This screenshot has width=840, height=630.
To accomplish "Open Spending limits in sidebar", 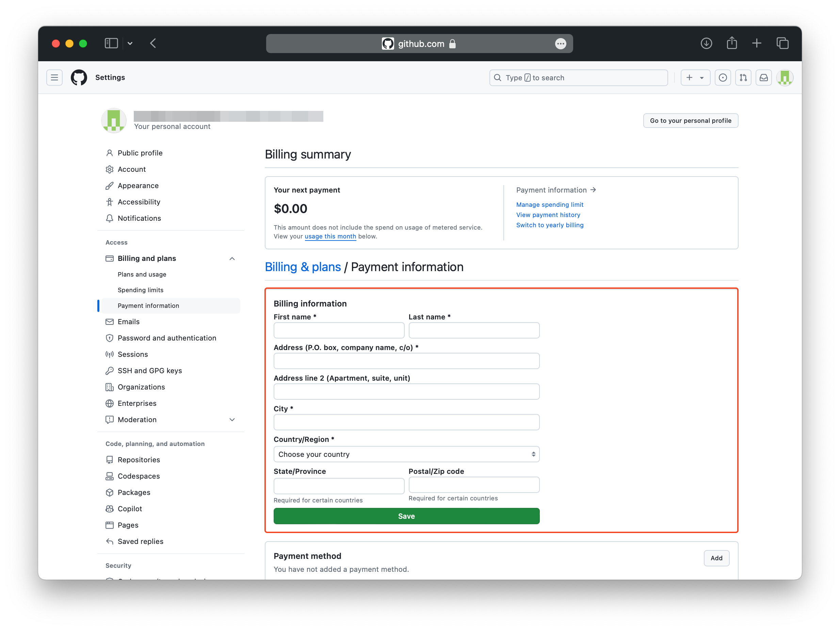I will pyautogui.click(x=141, y=290).
